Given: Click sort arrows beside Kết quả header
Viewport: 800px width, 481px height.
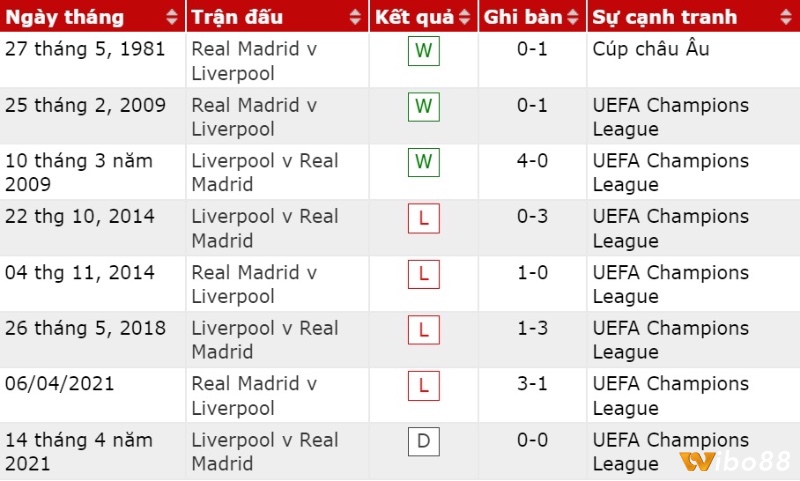Looking at the screenshot, I should pos(465,17).
